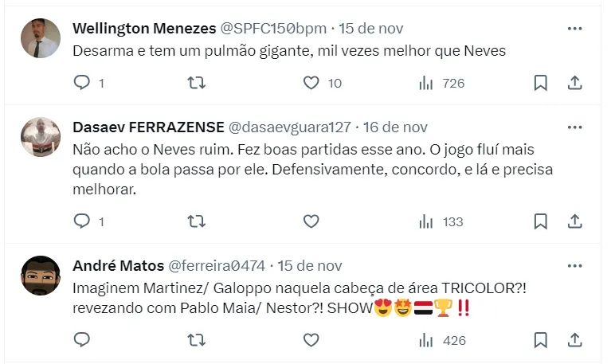The height and width of the screenshot is (364, 611).
Task: Click André Matos' avatar picture
Action: (x=40, y=276)
